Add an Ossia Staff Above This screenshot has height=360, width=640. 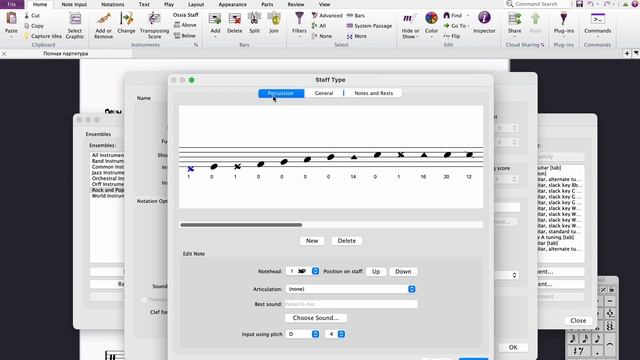tap(185, 25)
